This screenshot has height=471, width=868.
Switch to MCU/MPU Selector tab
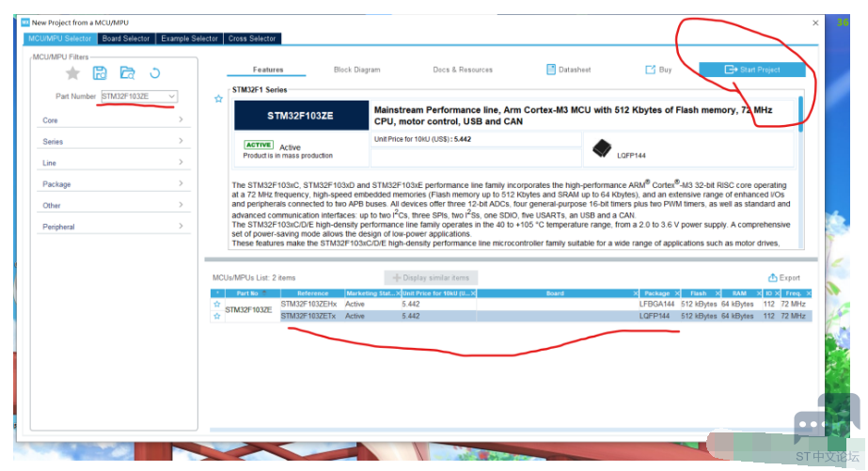coord(60,39)
